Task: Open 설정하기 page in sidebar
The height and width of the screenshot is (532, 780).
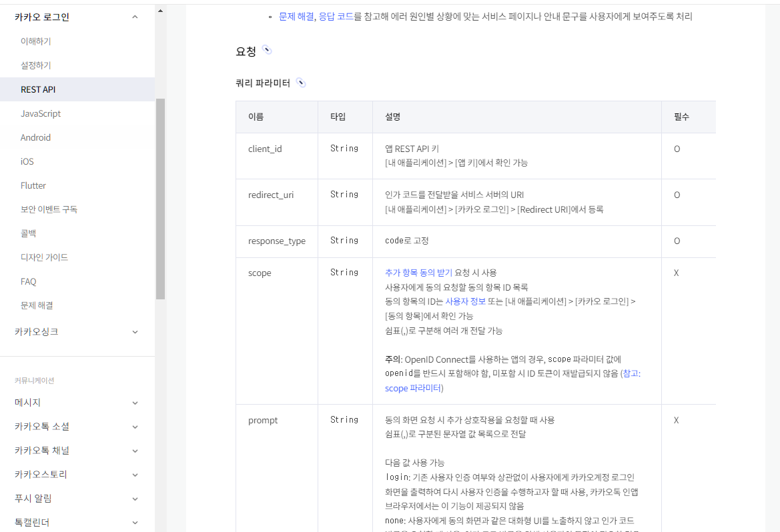Action: 36,65
